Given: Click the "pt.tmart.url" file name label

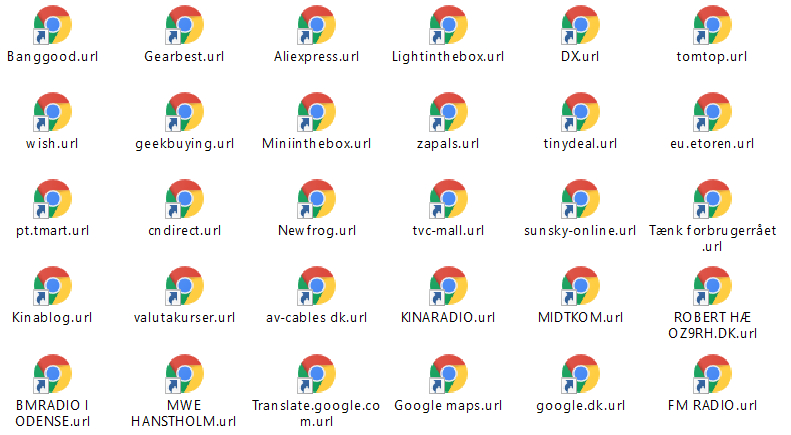Looking at the screenshot, I should pos(52,230).
